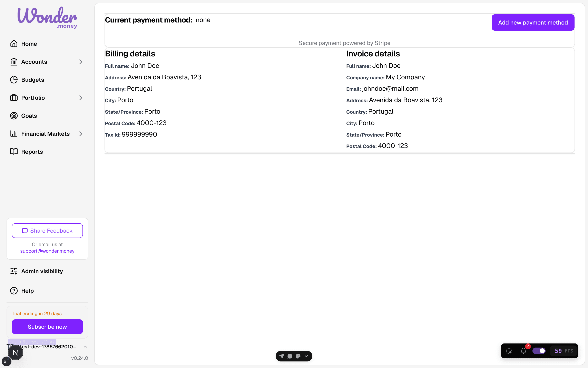Click 'Secure payment powered by Stripe' text
Viewport: 588px width, 368px height.
[345, 43]
